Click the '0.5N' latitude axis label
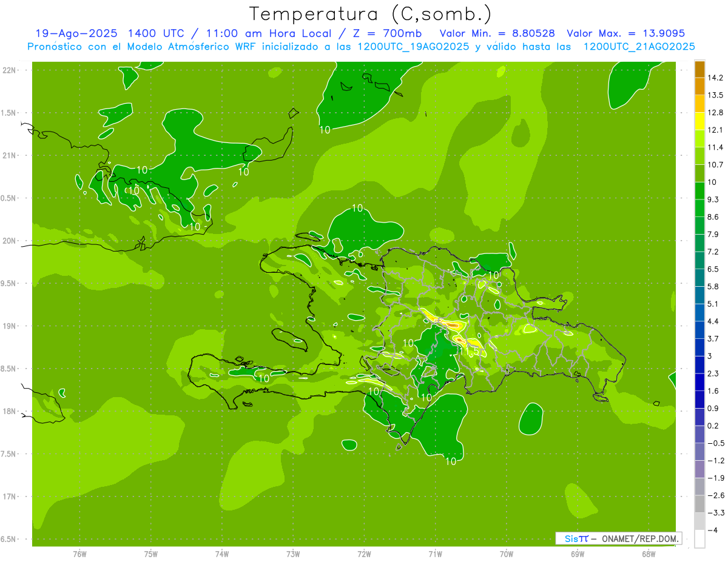728x562 pixels. pyautogui.click(x=8, y=198)
